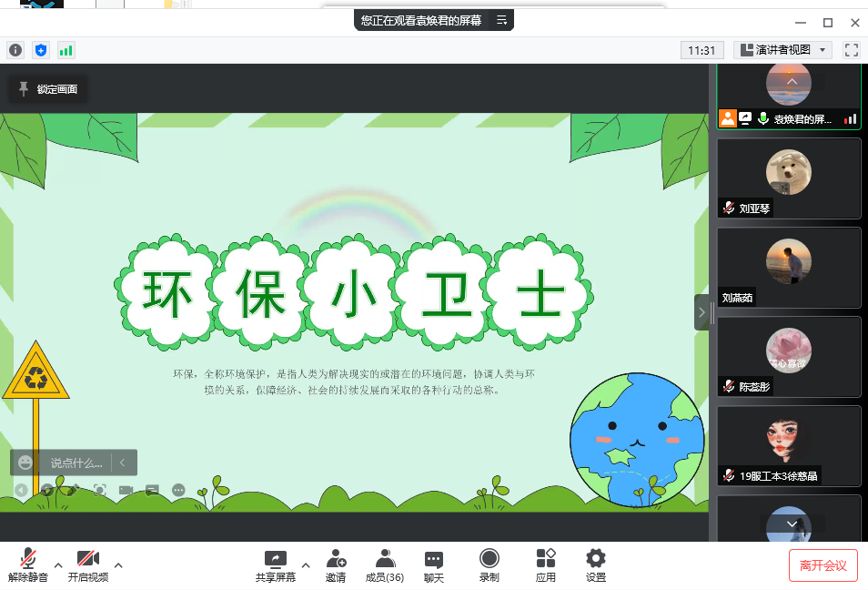Check the green network signal icon
The image size is (868, 590).
click(66, 50)
